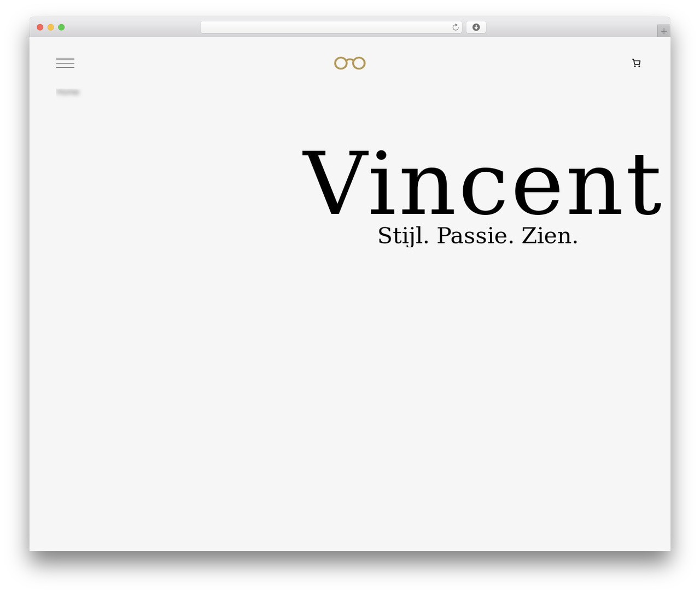Click the gold glasses logo
This screenshot has width=700, height=593.
350,63
